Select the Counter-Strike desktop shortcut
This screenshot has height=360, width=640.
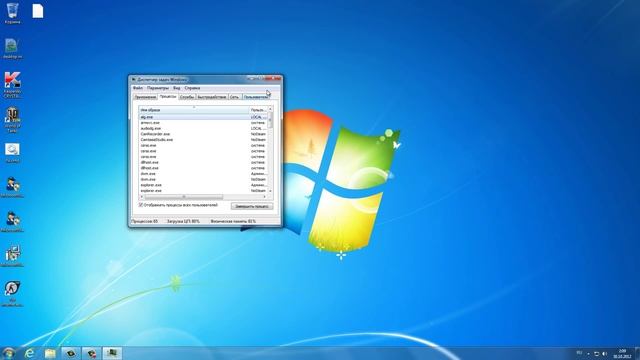(x=12, y=293)
